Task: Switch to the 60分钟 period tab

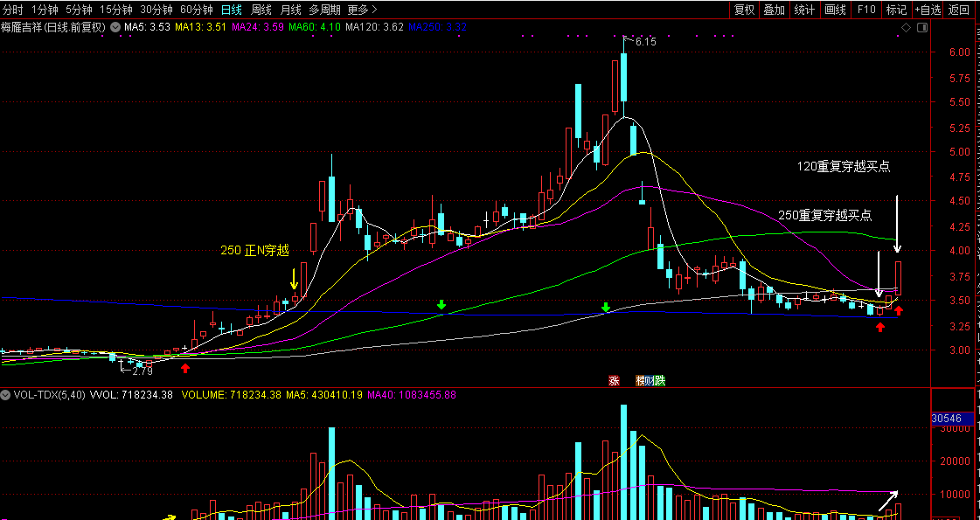Action: (196, 10)
